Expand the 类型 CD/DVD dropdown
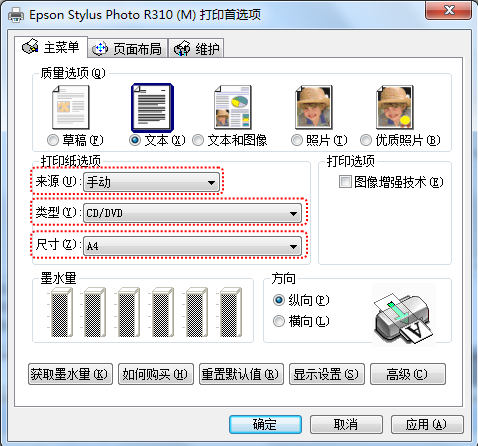The width and height of the screenshot is (478, 446). (192, 213)
